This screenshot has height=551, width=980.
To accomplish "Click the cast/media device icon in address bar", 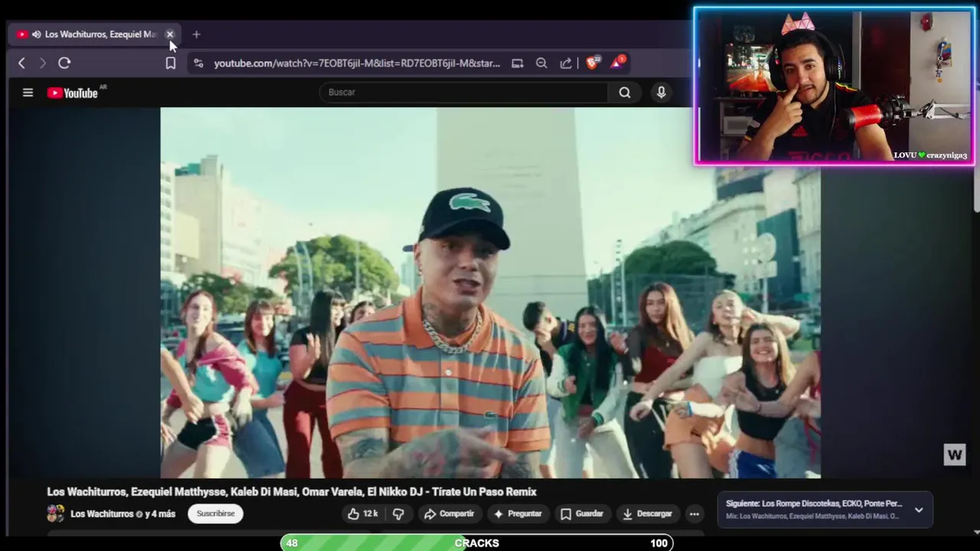I will tap(518, 64).
